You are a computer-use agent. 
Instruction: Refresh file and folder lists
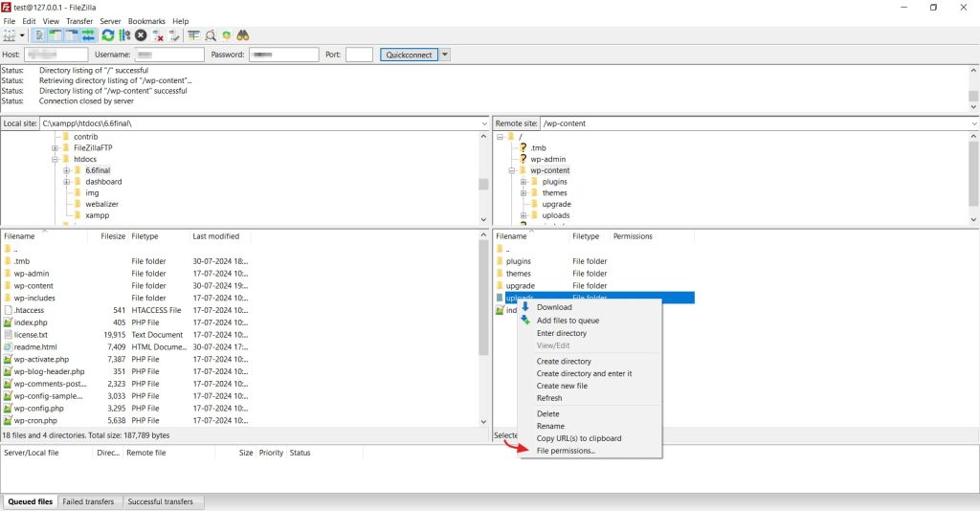pos(107,35)
